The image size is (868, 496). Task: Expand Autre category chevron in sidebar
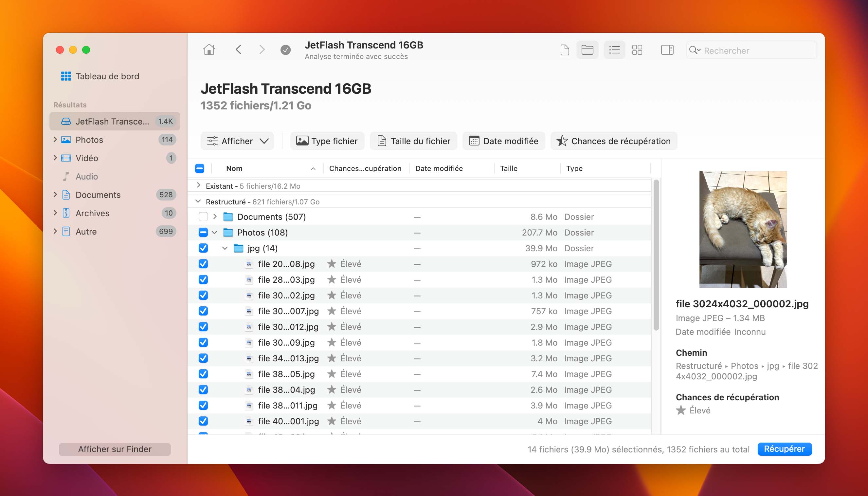click(55, 232)
